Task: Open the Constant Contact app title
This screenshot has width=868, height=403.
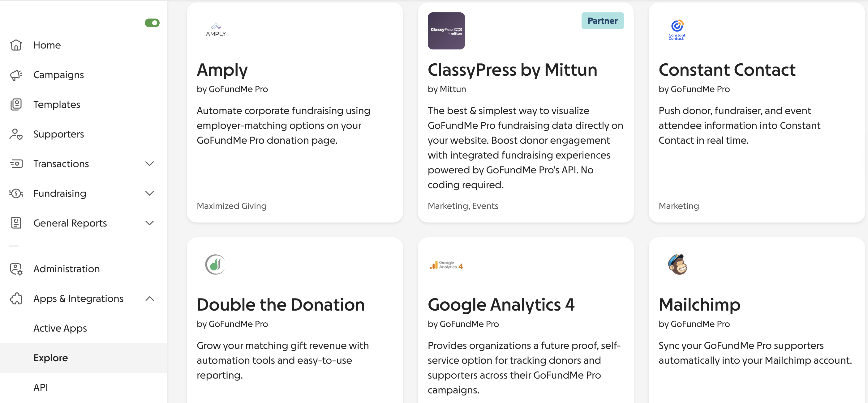Action: click(727, 70)
